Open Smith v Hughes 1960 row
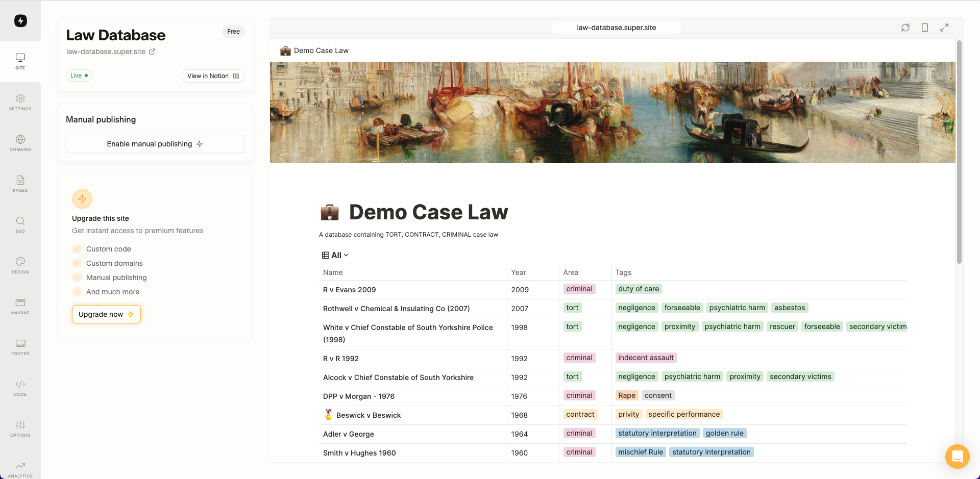The height and width of the screenshot is (479, 980). [359, 453]
